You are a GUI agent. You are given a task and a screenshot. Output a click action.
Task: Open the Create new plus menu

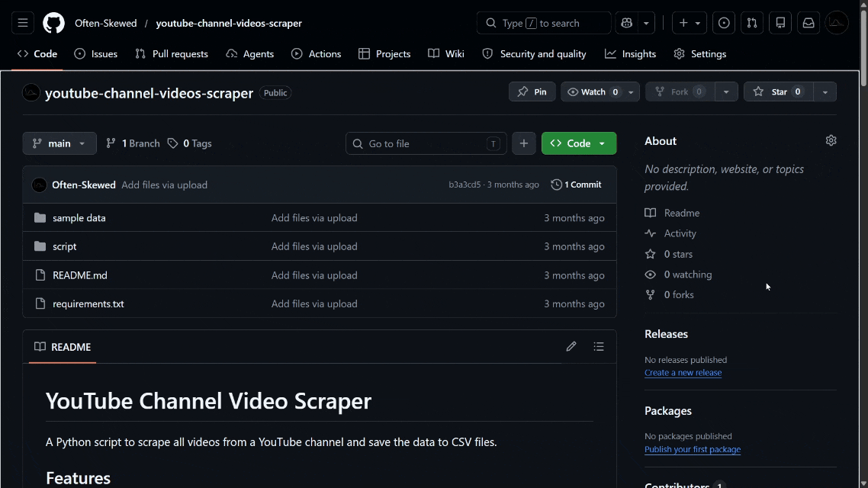(690, 23)
